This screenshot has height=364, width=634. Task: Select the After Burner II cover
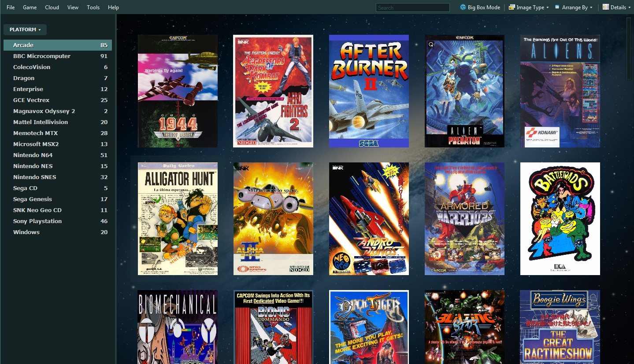tap(369, 91)
